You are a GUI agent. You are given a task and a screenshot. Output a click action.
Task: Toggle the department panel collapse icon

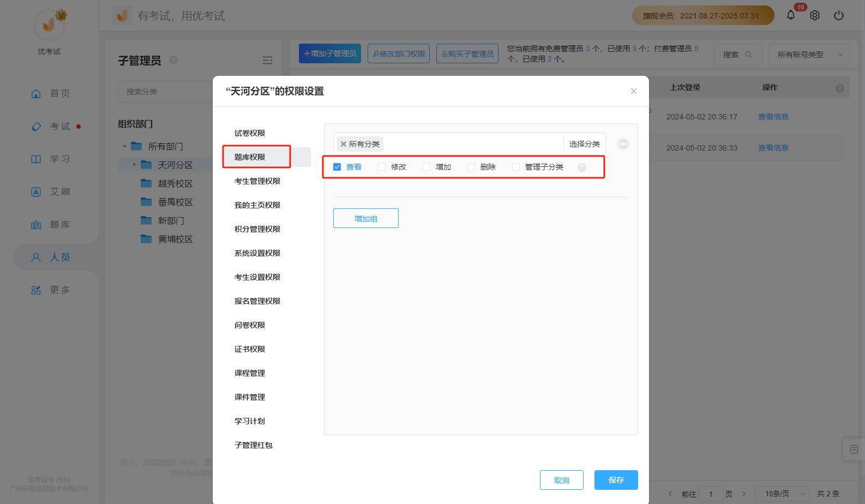point(267,60)
